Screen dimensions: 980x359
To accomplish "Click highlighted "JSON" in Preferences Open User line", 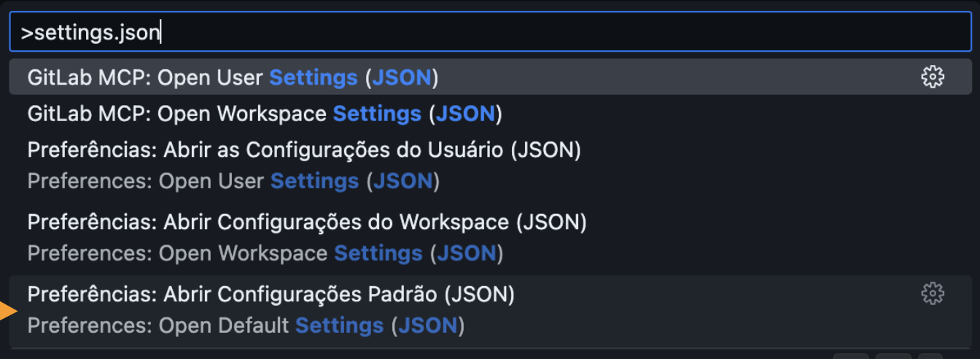I will click(403, 181).
